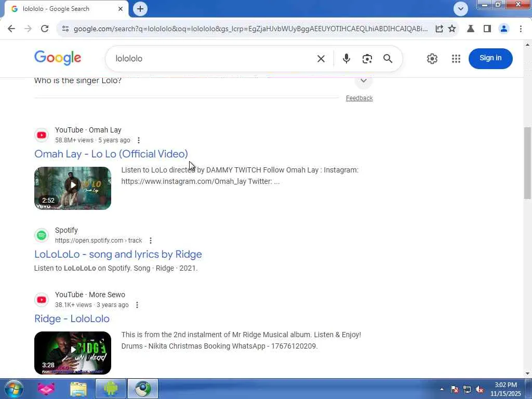Screen dimensions: 532x399
Task: Click 'https://open.spotify.com › track' text
Action: (x=98, y=241)
